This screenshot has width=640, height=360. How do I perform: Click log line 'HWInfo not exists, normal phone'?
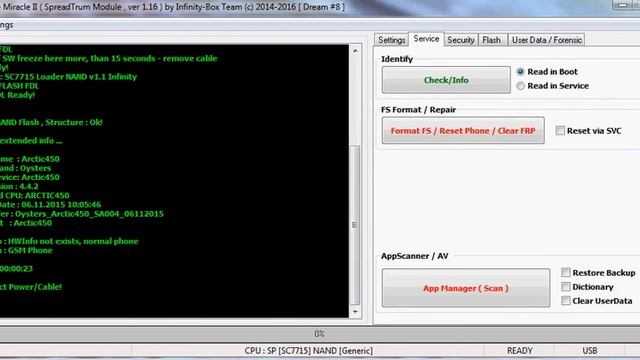73,241
